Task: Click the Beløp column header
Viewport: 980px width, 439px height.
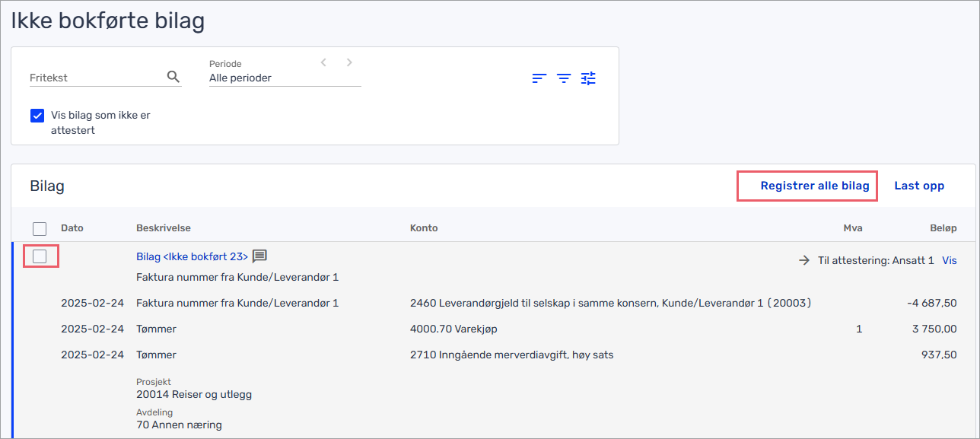Action: pyautogui.click(x=943, y=228)
